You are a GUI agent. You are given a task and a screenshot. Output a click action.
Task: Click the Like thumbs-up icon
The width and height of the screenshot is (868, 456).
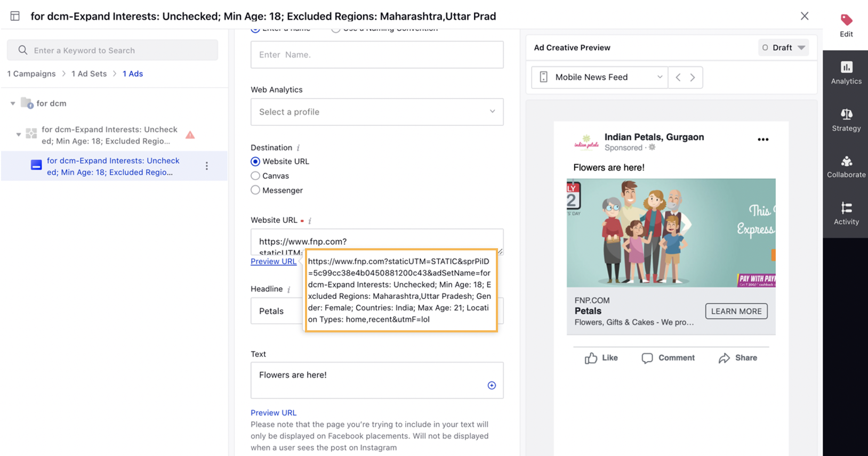click(x=591, y=358)
